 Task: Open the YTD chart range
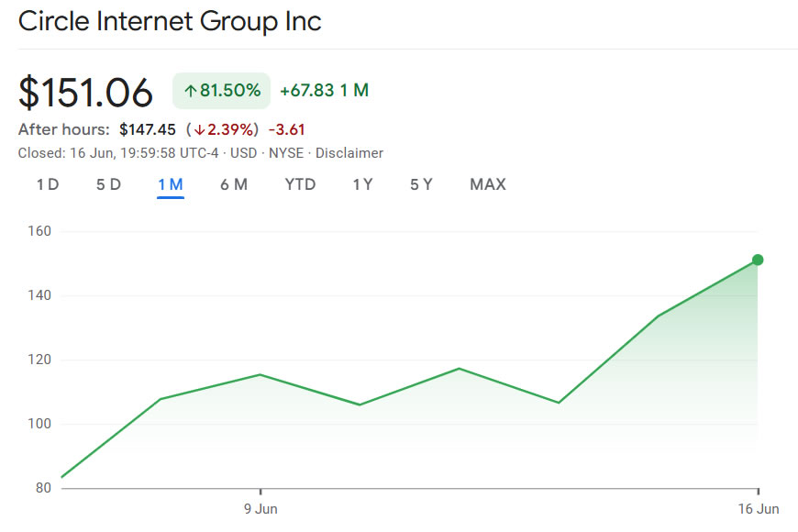[300, 184]
